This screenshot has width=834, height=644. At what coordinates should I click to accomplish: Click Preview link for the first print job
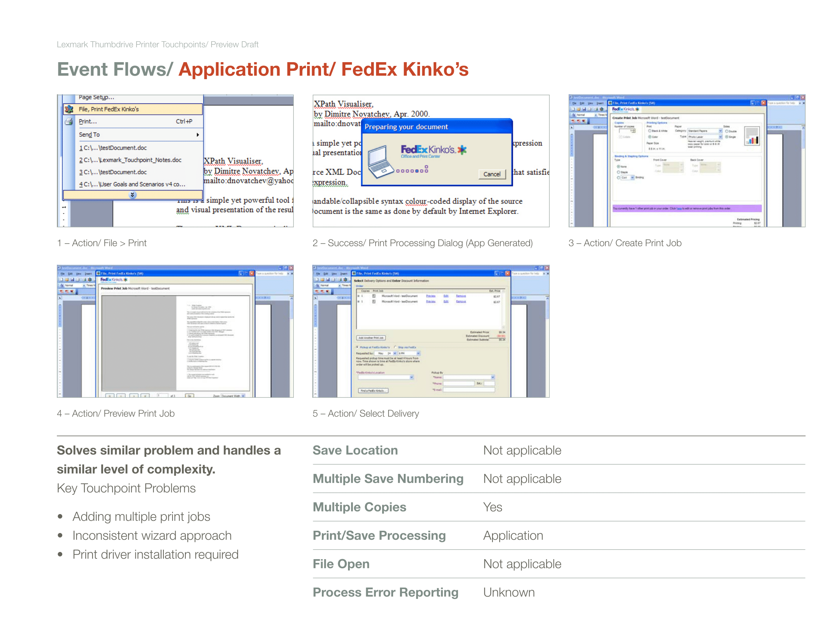tap(431, 296)
